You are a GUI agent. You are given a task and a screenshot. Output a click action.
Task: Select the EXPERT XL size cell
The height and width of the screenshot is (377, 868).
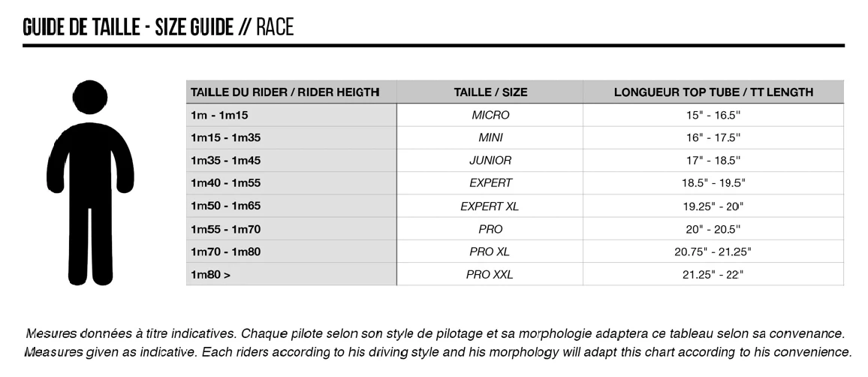490,206
